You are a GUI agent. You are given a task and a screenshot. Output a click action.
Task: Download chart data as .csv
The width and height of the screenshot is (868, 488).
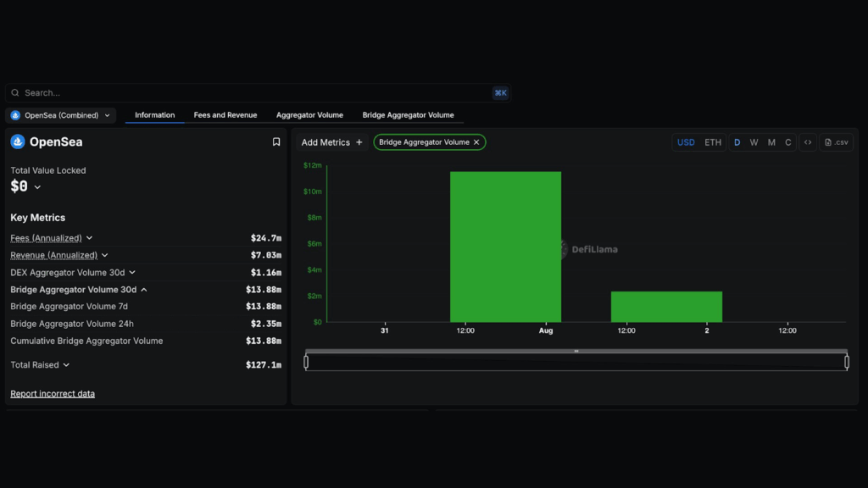(x=836, y=142)
